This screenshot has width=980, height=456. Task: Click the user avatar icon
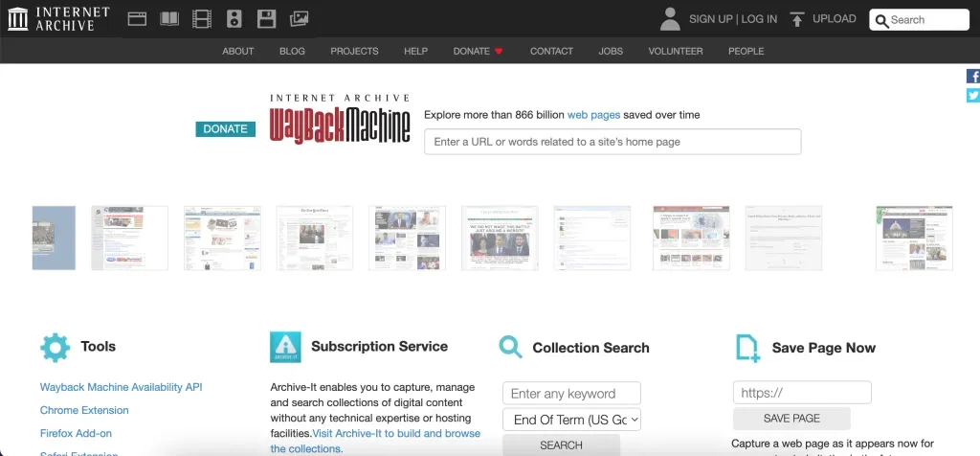click(x=670, y=19)
